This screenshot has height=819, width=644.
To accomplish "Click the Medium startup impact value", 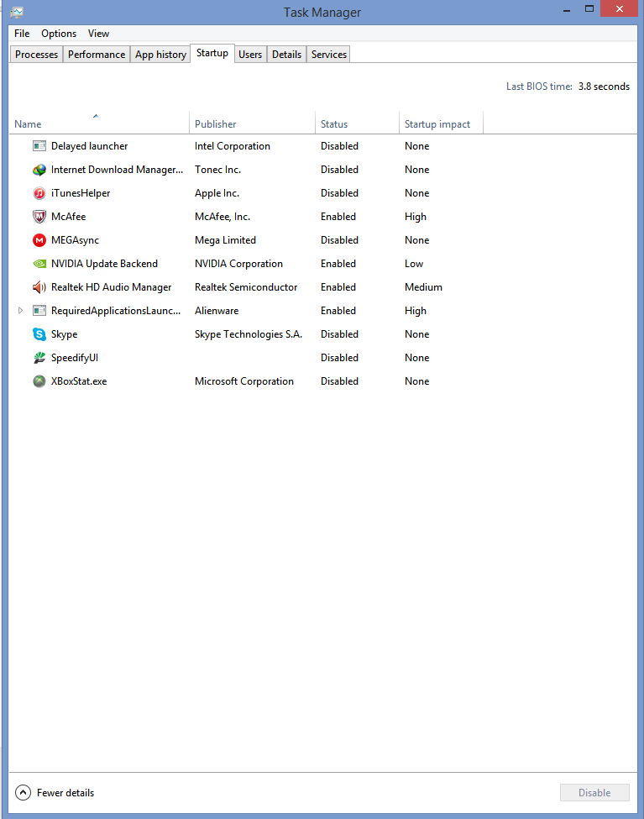I will click(x=423, y=287).
